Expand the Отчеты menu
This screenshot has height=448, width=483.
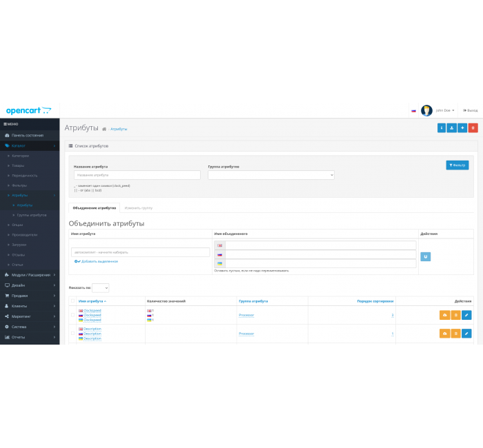point(30,337)
